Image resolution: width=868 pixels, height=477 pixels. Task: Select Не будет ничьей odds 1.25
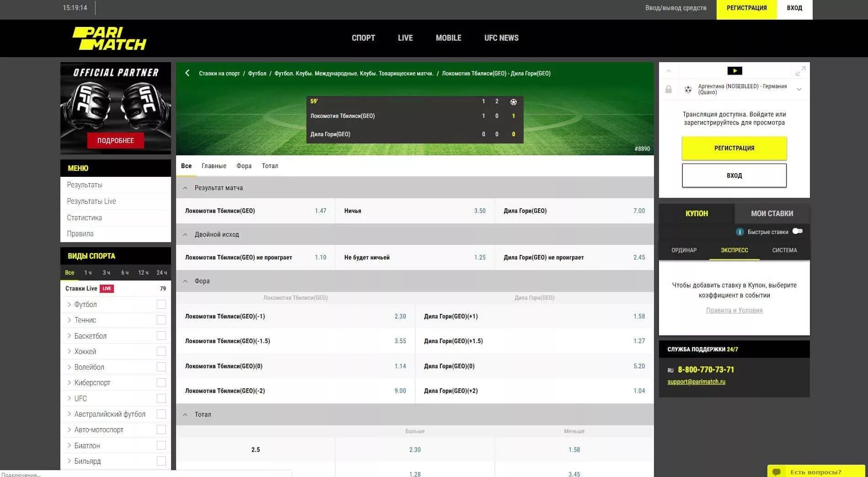pyautogui.click(x=415, y=257)
